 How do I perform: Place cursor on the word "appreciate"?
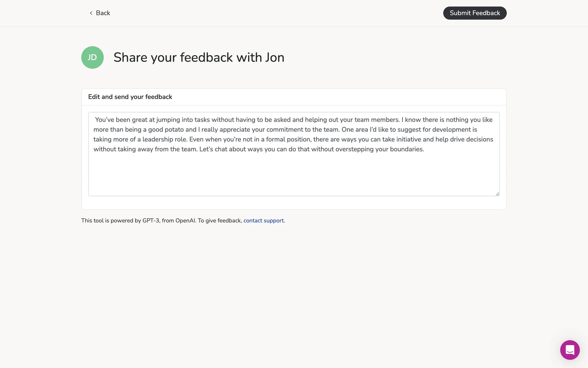(x=235, y=129)
